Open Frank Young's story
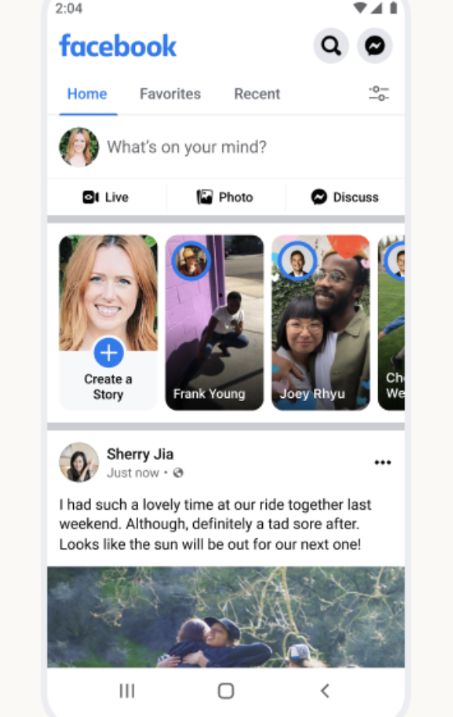The image size is (453, 717). click(x=214, y=322)
